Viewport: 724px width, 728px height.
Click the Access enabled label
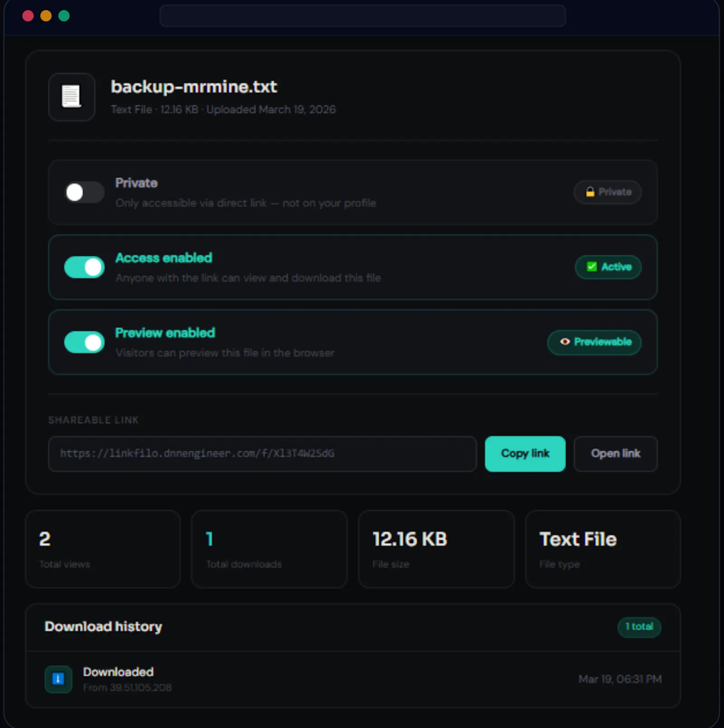point(164,257)
